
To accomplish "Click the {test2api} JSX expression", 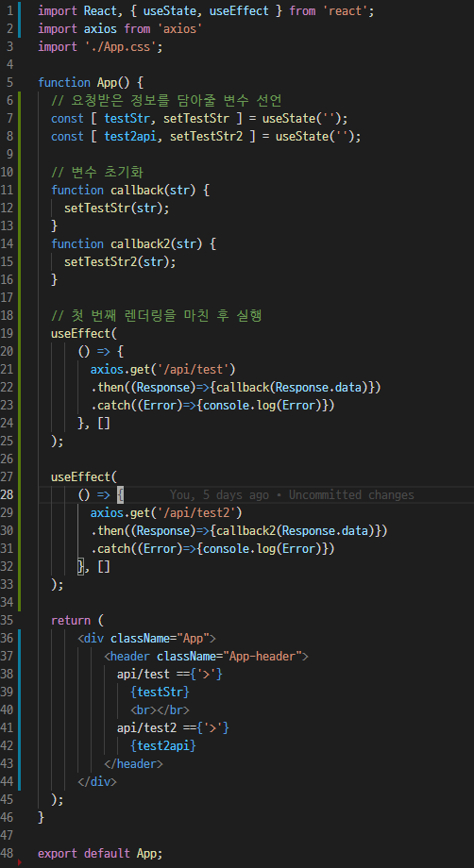I will pos(163,746).
